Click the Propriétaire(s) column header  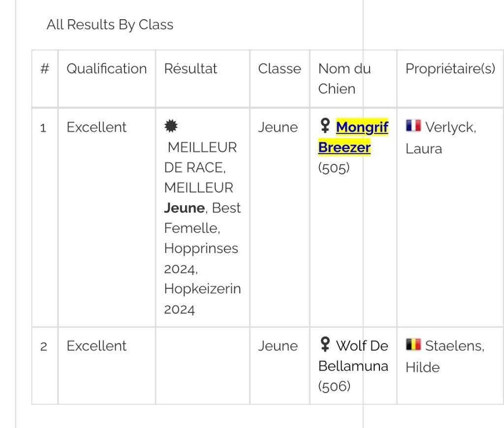[450, 68]
